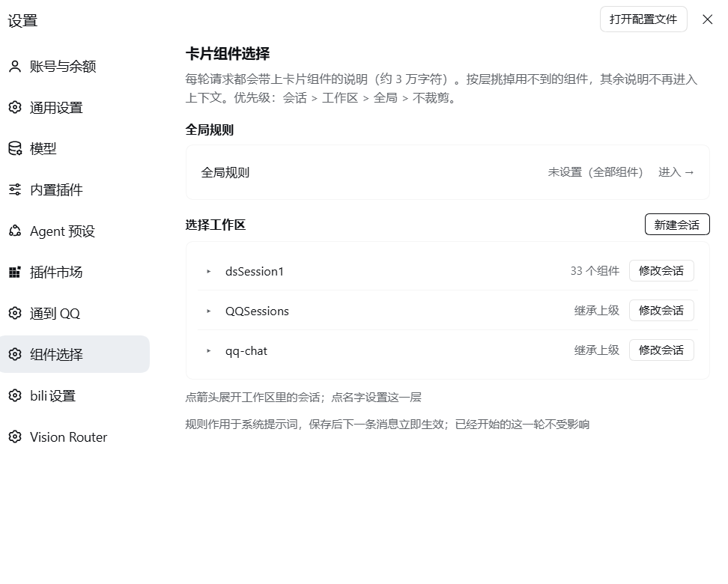
Task: Click the gear icon beside bili 设置
Action: (x=15, y=395)
